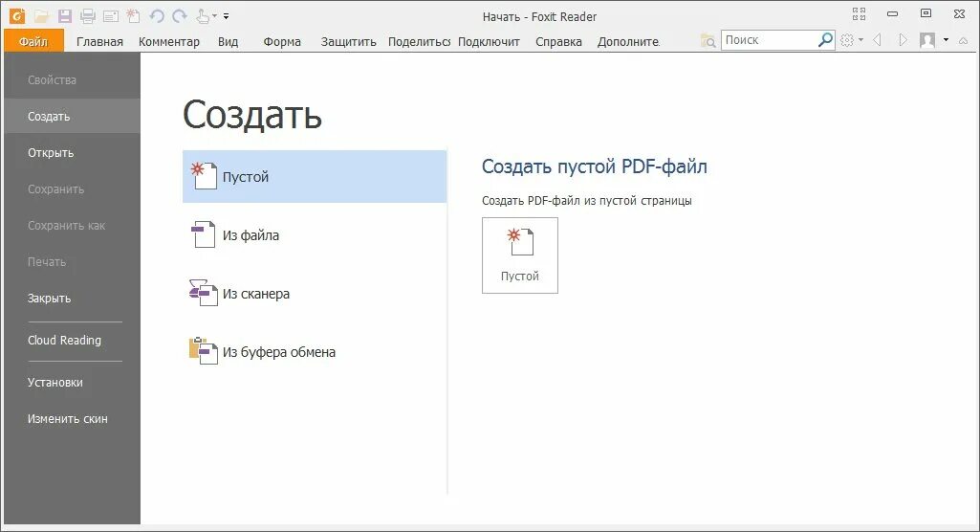This screenshot has height=532, width=980.
Task: Switch to the Защитить tab
Action: (x=348, y=42)
